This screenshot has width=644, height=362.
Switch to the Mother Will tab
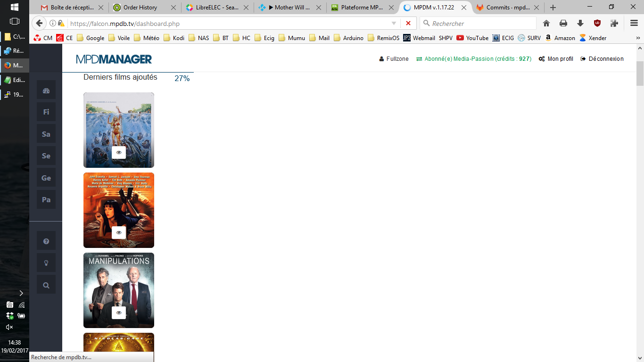[x=290, y=8]
